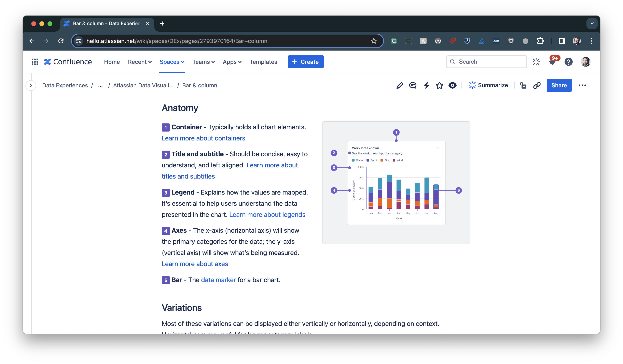The width and height of the screenshot is (623, 364).
Task: Open page restrictions lock icon
Action: coord(523,86)
